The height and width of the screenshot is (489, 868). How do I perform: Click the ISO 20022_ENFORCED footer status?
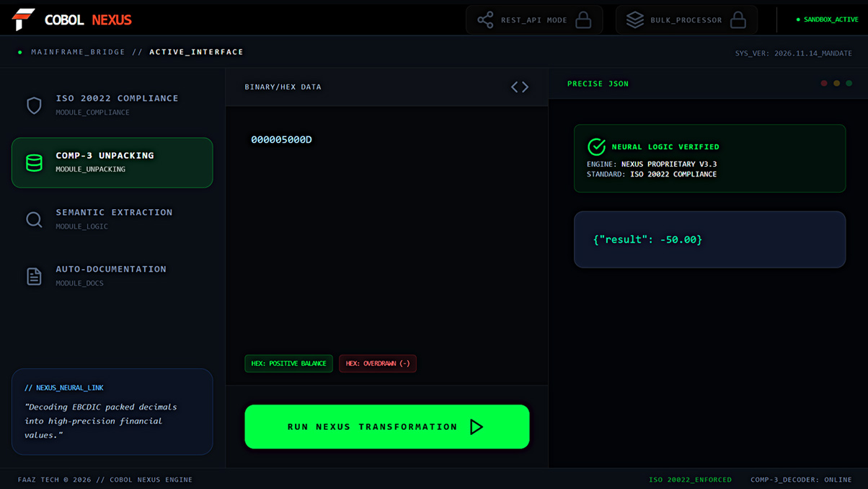tap(690, 480)
